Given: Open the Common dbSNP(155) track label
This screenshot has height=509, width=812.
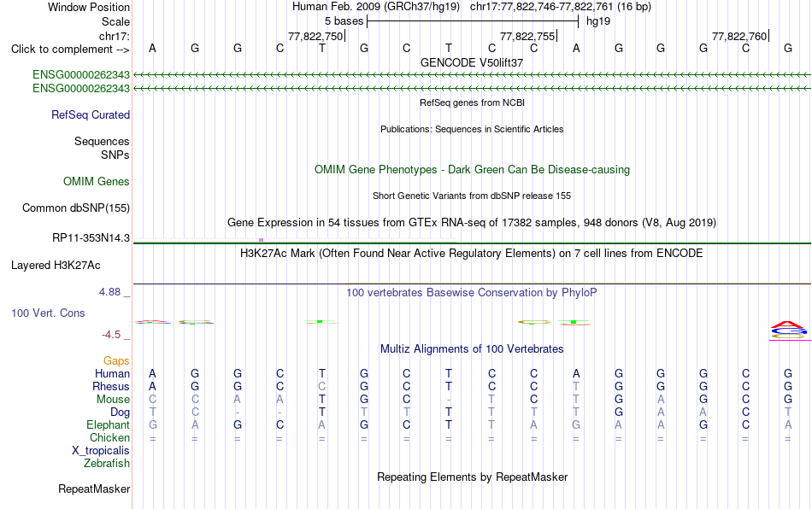Looking at the screenshot, I should (76, 208).
